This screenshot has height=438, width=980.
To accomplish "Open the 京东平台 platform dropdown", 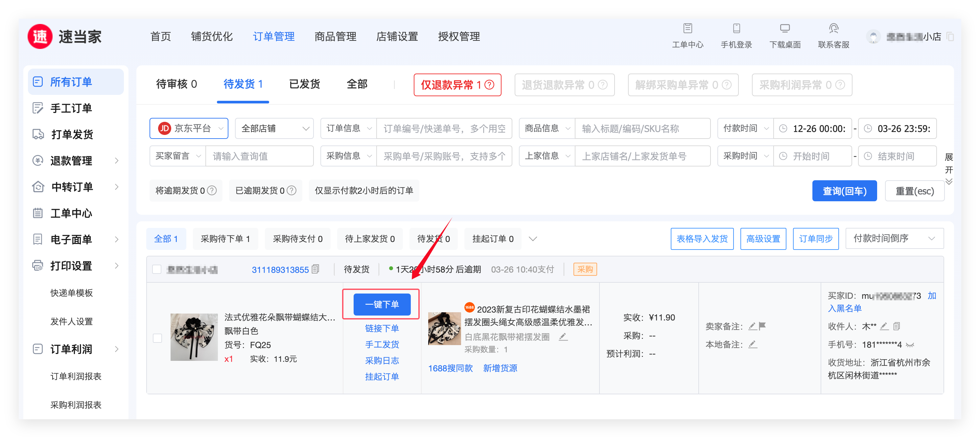I will pos(189,128).
